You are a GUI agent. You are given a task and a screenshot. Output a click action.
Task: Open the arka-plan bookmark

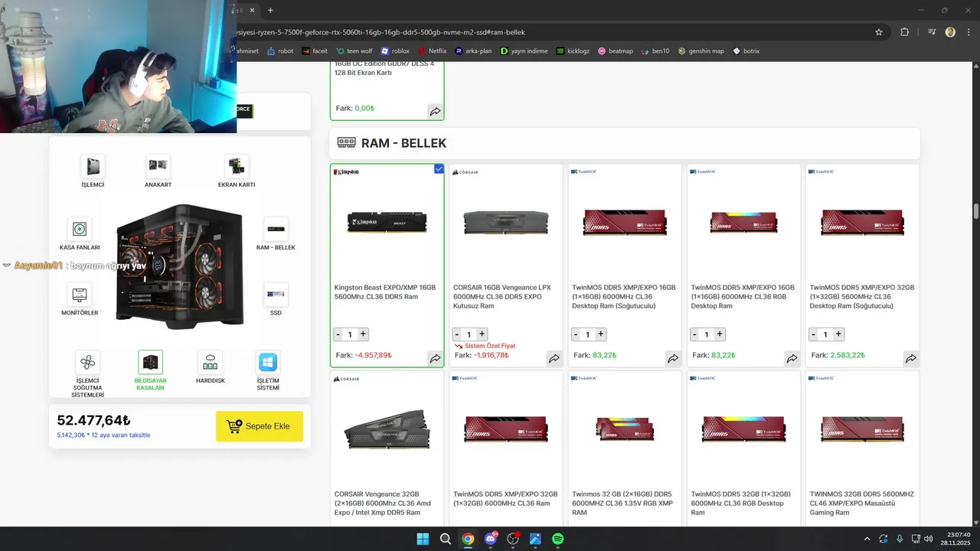[x=473, y=51]
